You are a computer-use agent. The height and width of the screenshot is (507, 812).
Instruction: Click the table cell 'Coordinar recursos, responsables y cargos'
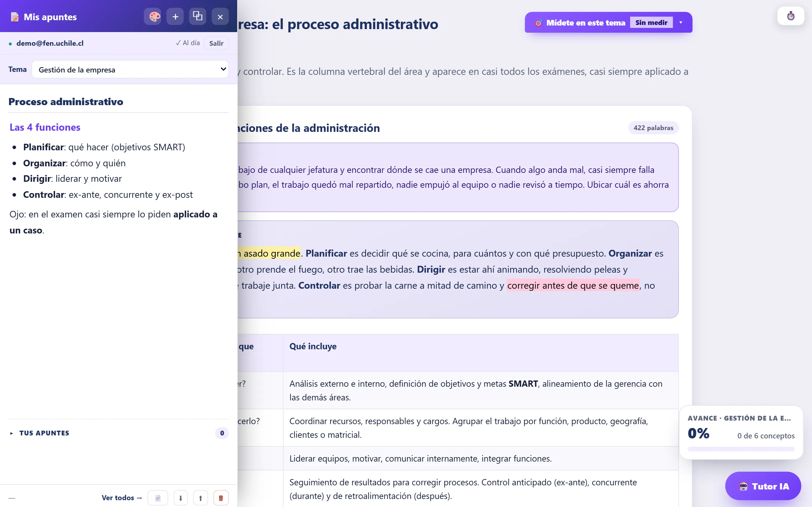pos(481,427)
